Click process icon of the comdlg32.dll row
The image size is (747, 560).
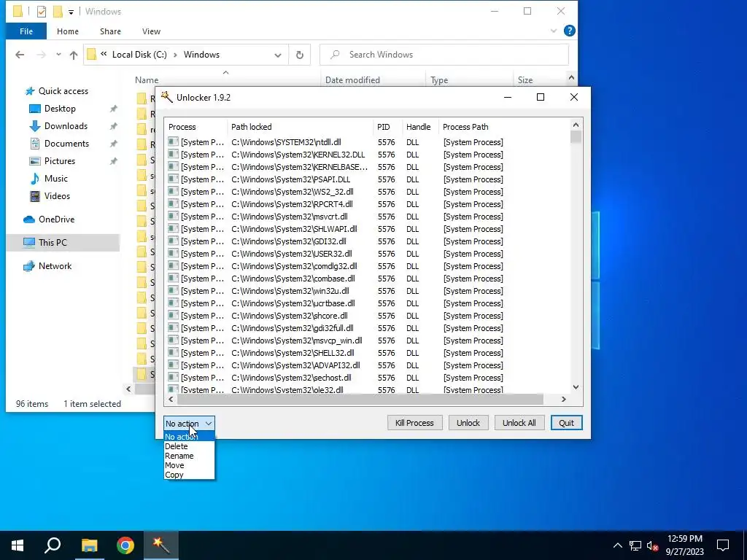(174, 265)
